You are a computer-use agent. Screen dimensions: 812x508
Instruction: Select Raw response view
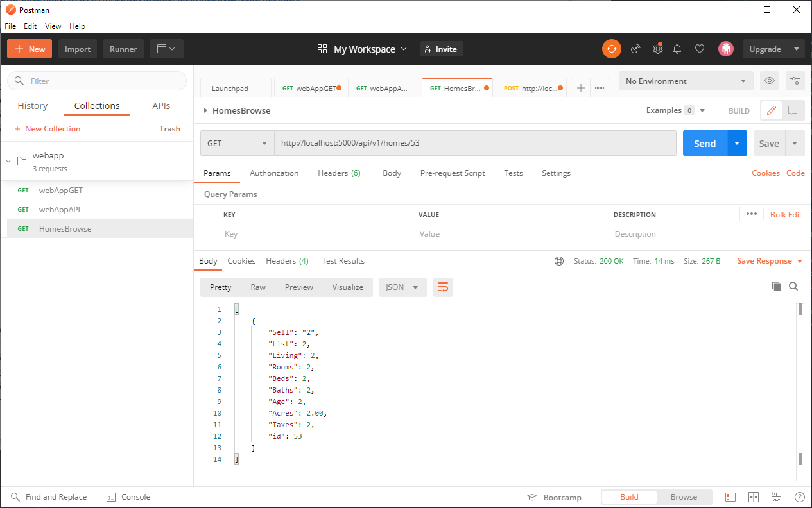(x=258, y=287)
